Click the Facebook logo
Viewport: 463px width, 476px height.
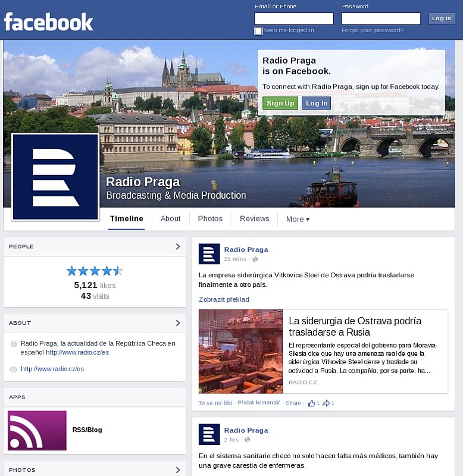49,23
